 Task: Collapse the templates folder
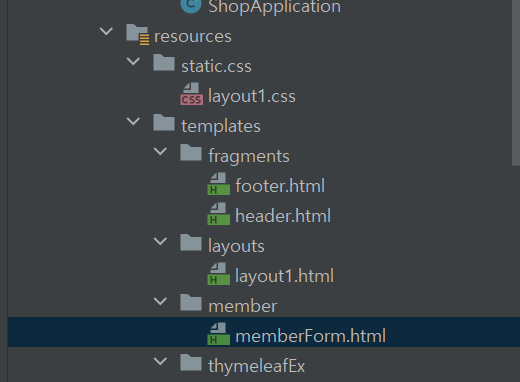(x=133, y=122)
